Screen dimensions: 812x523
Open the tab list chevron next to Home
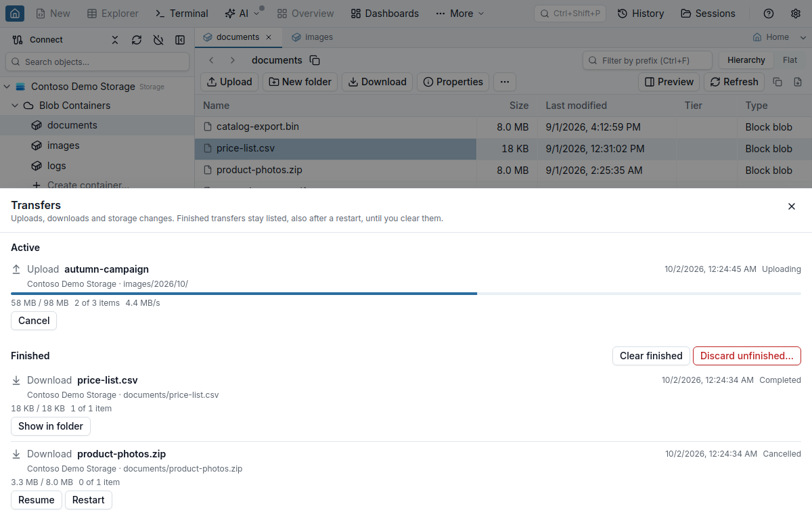803,37
